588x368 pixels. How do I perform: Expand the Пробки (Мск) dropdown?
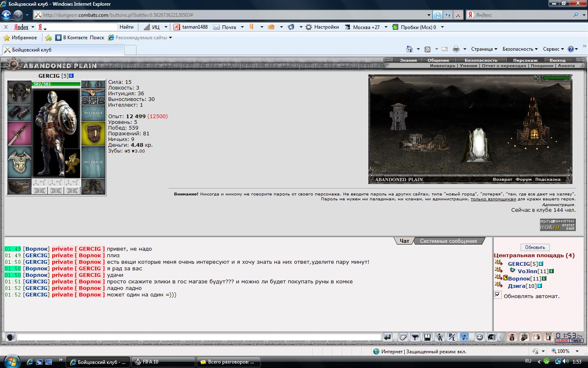click(x=442, y=27)
